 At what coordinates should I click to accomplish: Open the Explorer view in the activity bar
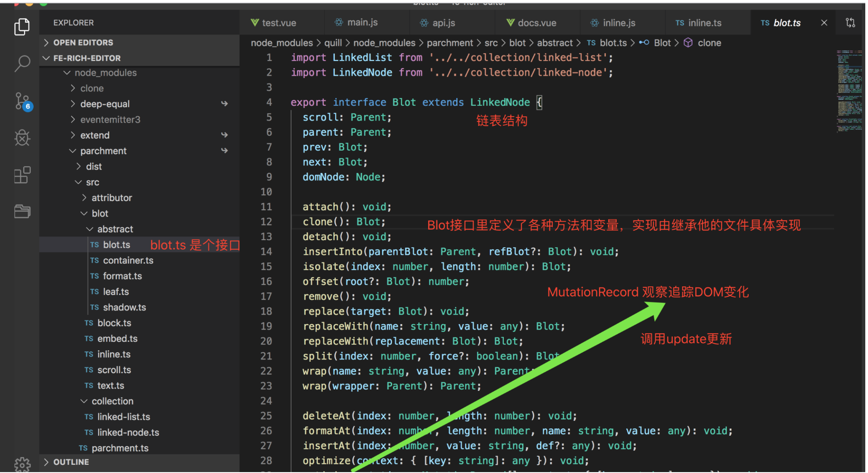point(22,27)
